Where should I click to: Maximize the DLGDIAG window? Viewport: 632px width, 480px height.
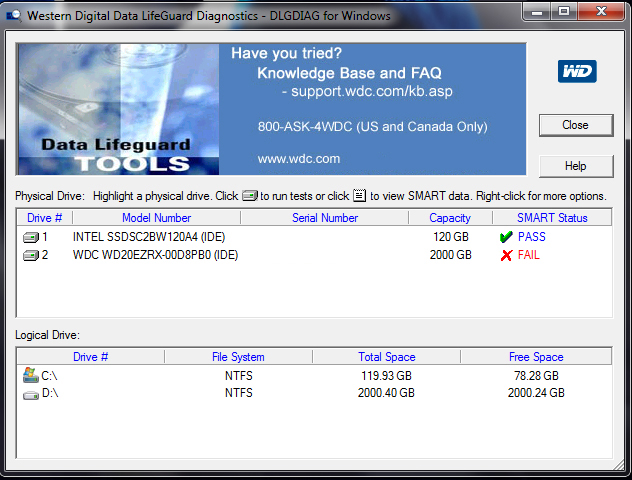[564, 11]
